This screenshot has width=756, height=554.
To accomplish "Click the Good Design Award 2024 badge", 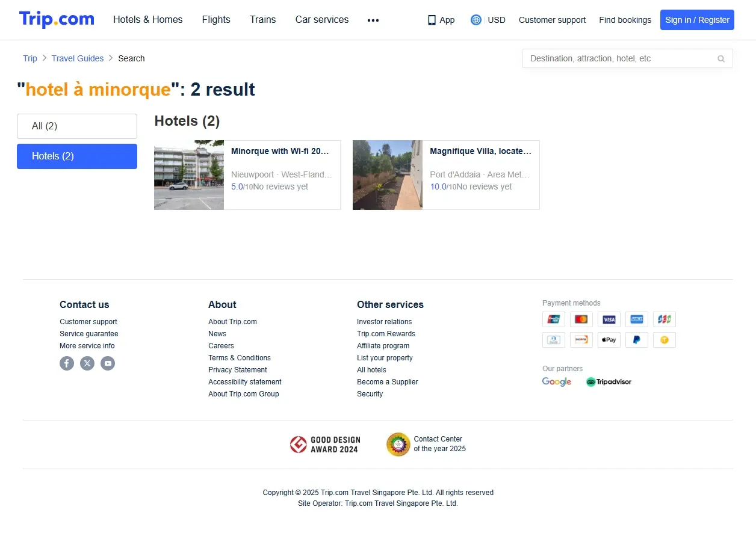I will pos(324,445).
